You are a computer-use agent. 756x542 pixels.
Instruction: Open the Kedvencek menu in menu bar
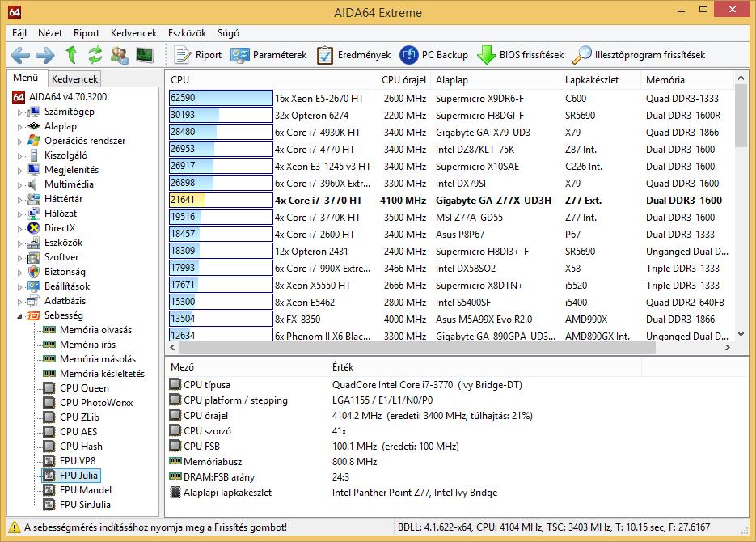[133, 33]
